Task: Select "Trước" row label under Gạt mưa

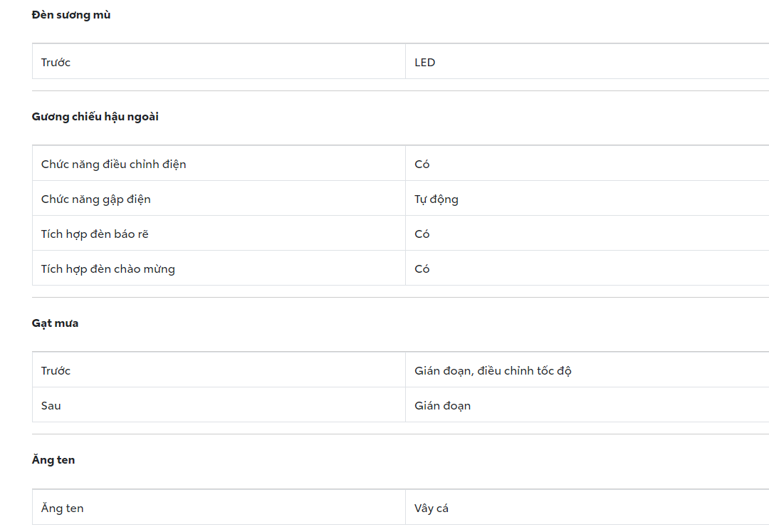Action: click(x=56, y=371)
